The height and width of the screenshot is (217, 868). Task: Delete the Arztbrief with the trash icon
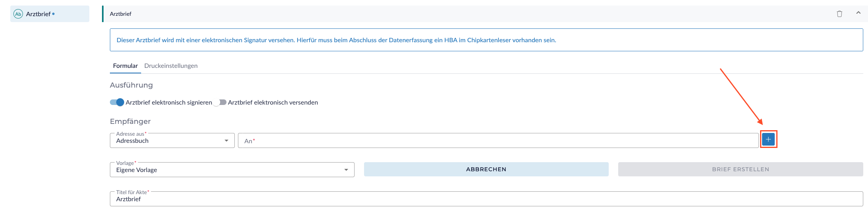tap(840, 14)
